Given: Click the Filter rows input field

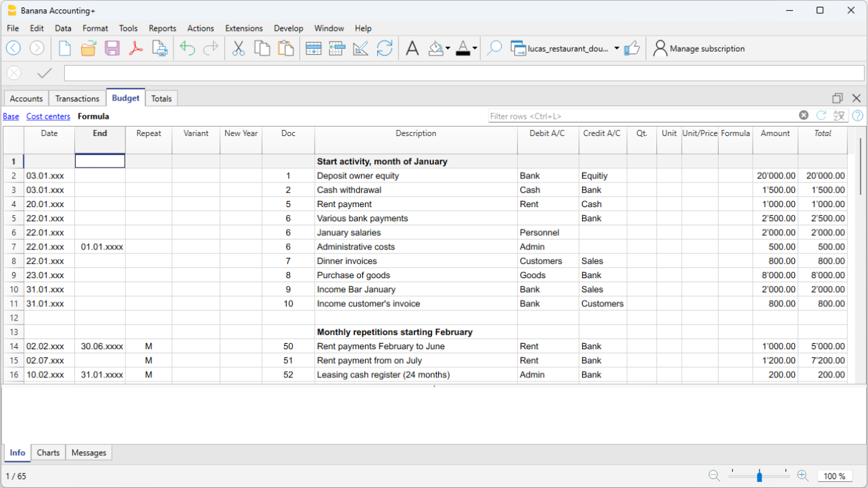Looking at the screenshot, I should (642, 116).
